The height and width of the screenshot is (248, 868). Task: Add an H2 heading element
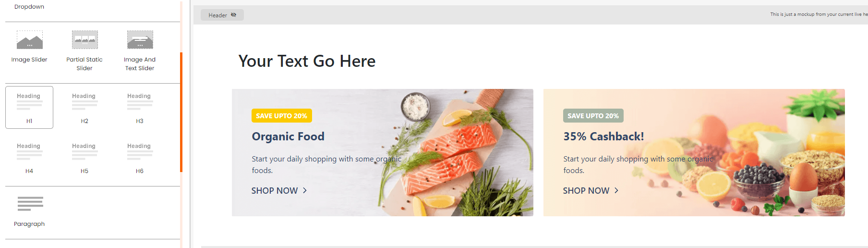coord(84,107)
